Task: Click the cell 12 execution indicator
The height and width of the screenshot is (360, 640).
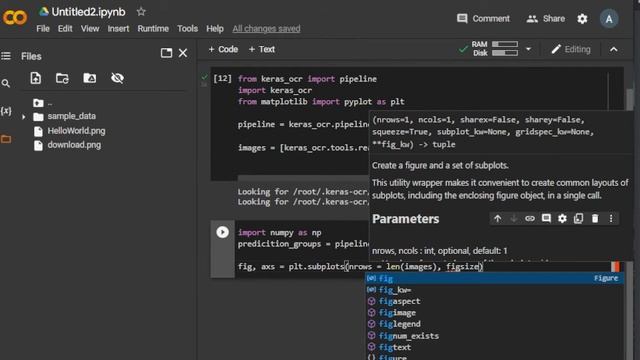Action: pyautogui.click(x=222, y=78)
